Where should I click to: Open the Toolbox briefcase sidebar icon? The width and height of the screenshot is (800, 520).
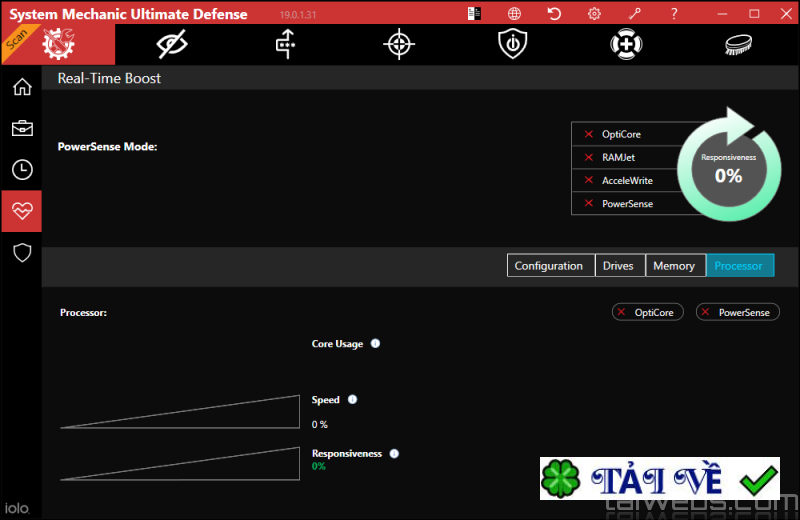[x=22, y=128]
